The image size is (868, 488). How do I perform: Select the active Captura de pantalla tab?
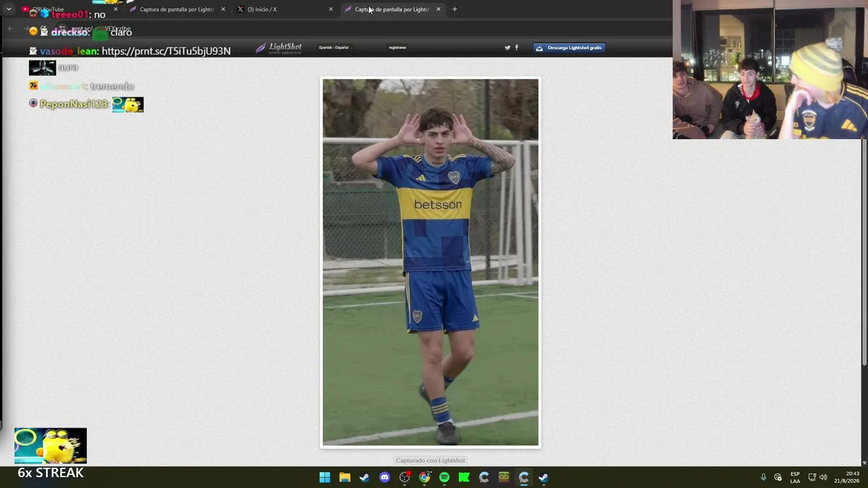coord(392,9)
